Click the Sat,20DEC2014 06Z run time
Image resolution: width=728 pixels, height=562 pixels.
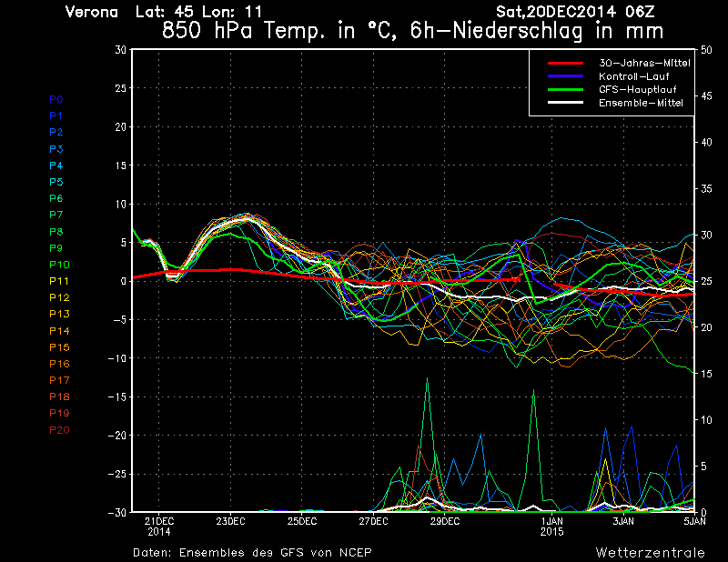click(x=575, y=12)
